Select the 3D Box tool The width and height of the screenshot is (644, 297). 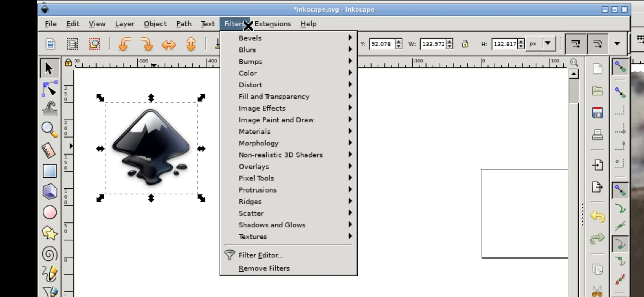pos(50,191)
